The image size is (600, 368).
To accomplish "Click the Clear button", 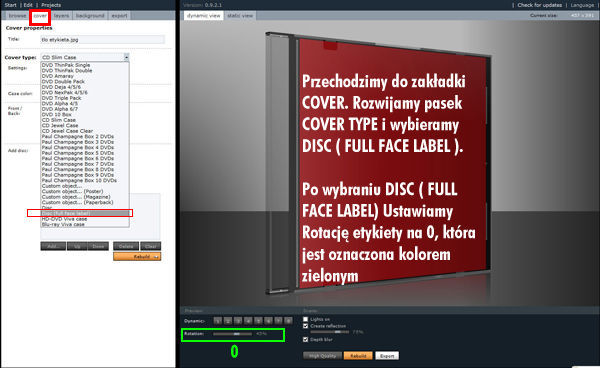I will click(150, 246).
